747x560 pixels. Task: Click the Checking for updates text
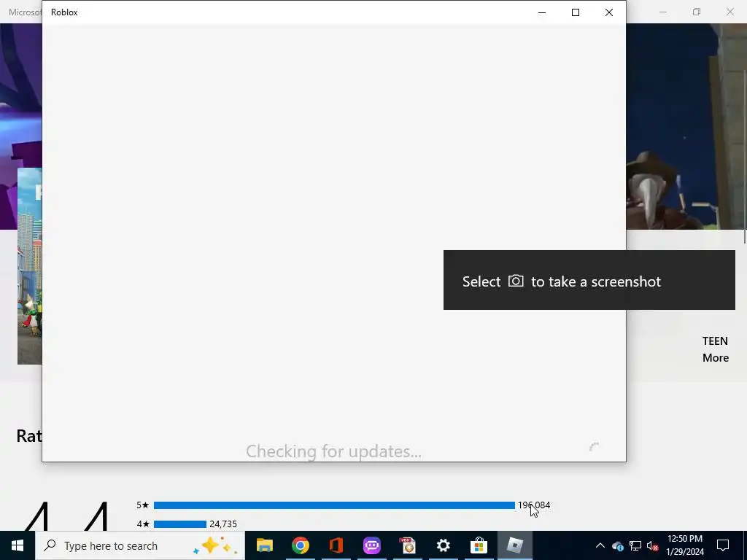click(x=333, y=451)
